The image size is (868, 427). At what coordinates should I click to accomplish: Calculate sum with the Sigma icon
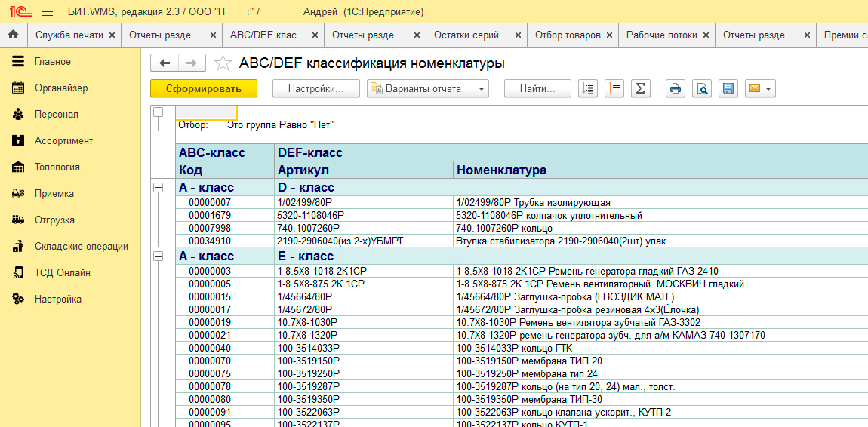pyautogui.click(x=641, y=88)
